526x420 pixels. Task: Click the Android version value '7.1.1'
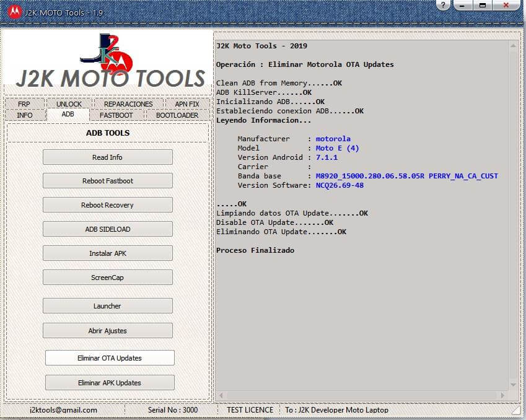327,157
